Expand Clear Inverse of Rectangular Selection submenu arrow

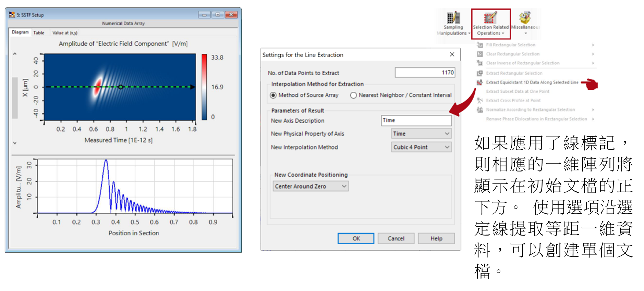pyautogui.click(x=593, y=63)
